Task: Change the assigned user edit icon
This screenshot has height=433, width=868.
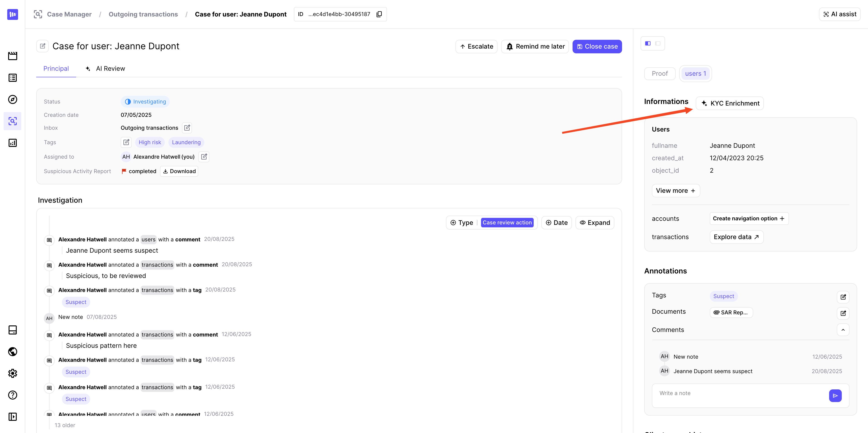Action: (204, 157)
